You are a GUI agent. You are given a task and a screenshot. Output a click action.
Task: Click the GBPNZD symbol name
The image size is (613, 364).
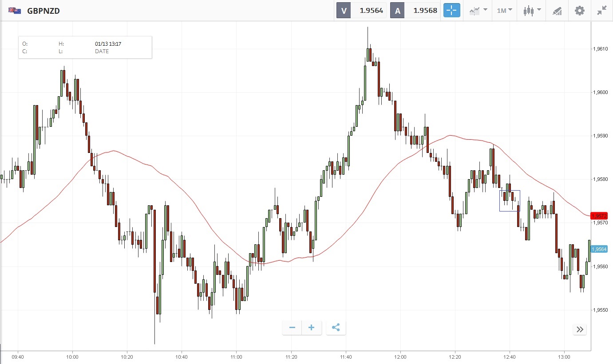pos(44,11)
